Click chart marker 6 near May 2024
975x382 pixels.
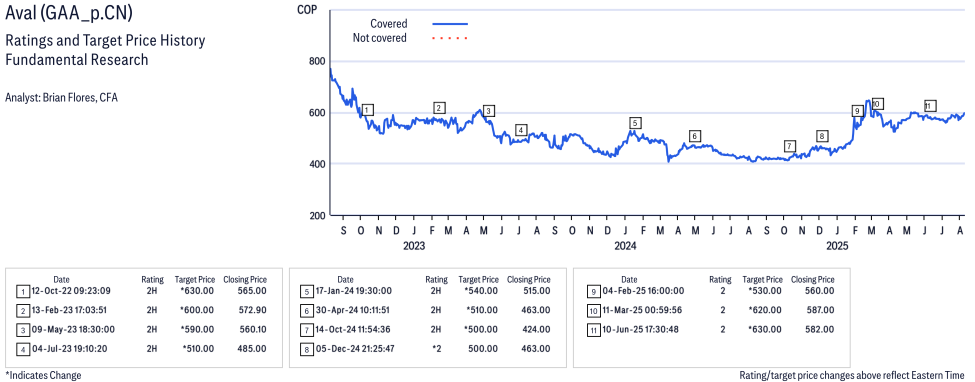point(695,136)
